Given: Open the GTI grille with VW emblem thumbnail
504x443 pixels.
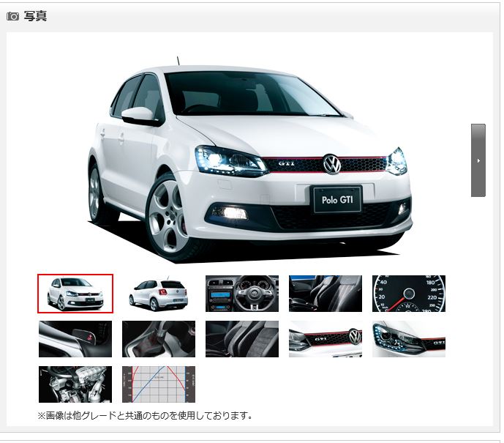Looking at the screenshot, I should point(326,339).
